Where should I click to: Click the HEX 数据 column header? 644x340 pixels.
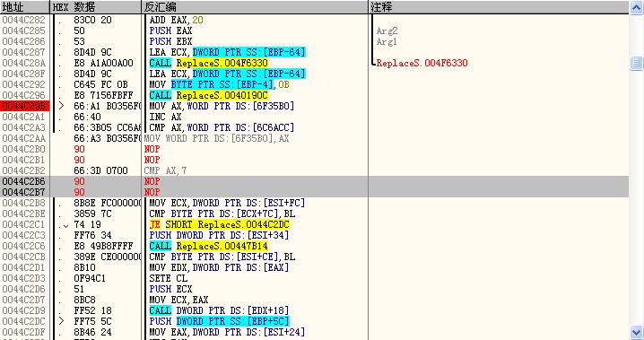coord(96,7)
